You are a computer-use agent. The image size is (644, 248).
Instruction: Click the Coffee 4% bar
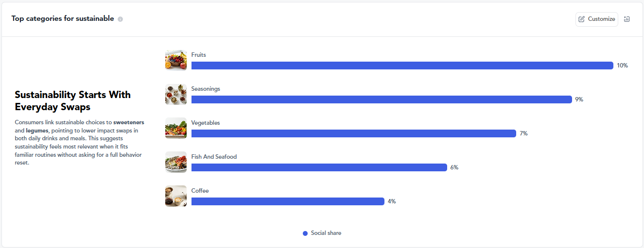tap(288, 201)
